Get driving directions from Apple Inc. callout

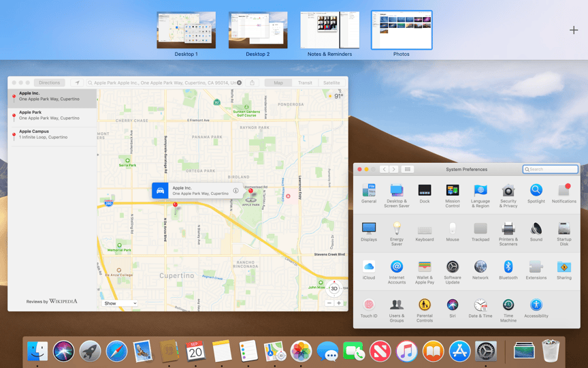tap(160, 190)
